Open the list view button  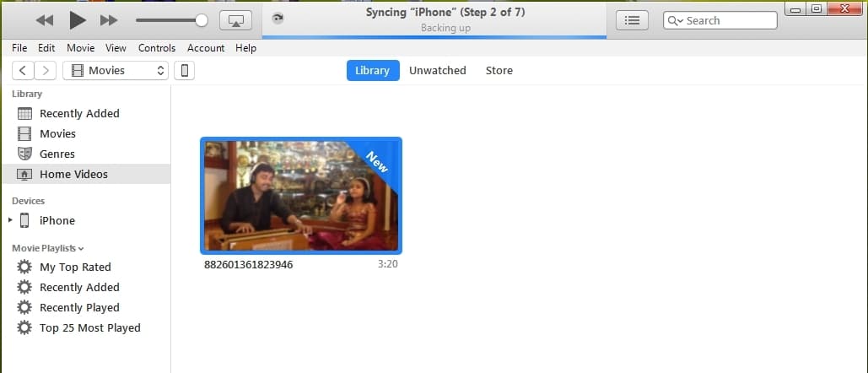coord(632,20)
